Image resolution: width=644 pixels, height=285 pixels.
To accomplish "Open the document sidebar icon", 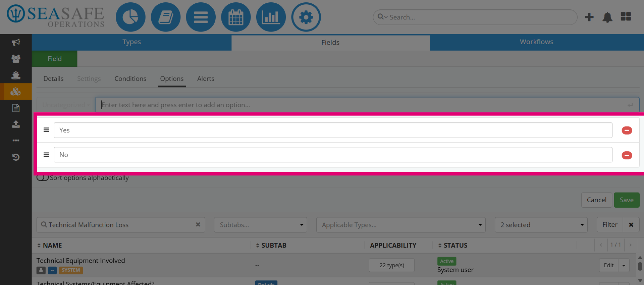I will pos(16,108).
